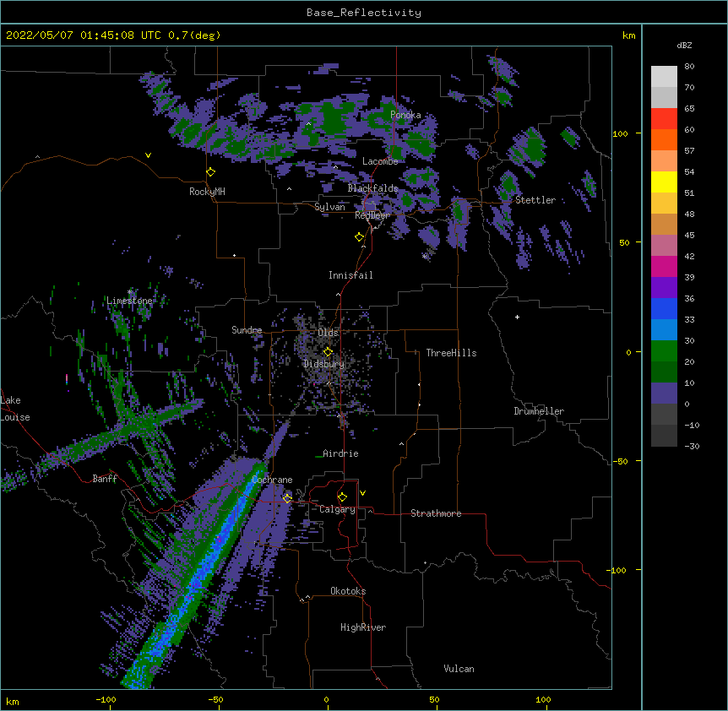Select the slate purple 10-0 dBZ swatch
This screenshot has height=711, width=728.
click(x=664, y=393)
